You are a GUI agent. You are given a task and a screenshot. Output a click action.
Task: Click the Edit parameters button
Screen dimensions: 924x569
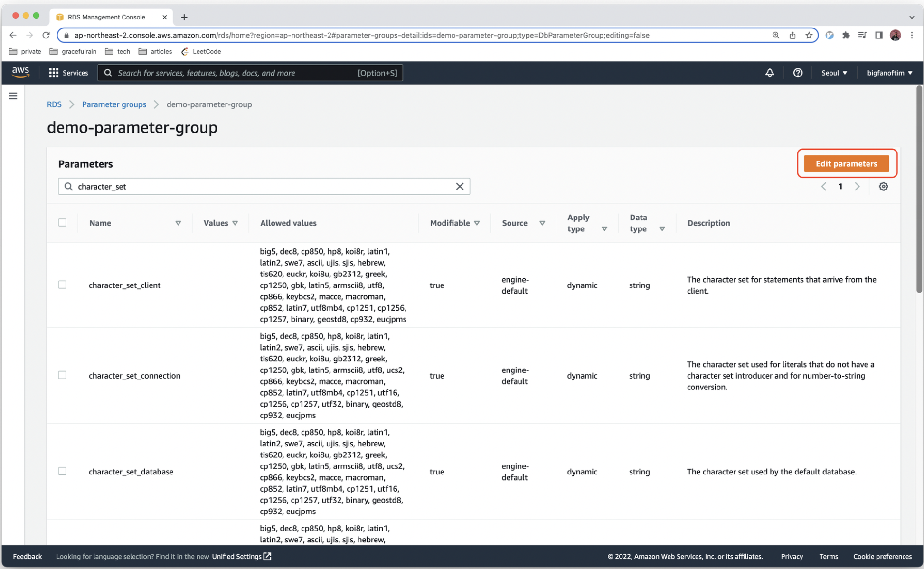846,163
